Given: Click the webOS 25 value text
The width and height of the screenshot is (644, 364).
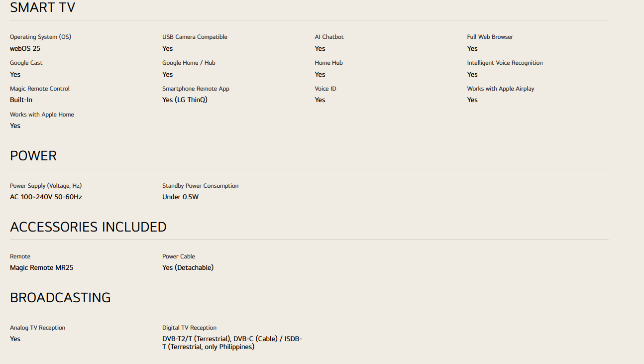Looking at the screenshot, I should pyautogui.click(x=25, y=48).
